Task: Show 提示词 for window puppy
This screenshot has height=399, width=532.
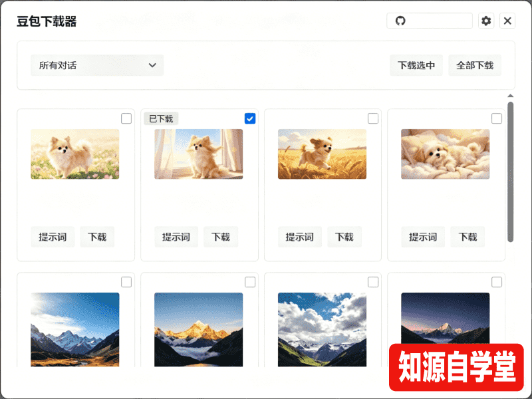Action: coord(176,237)
